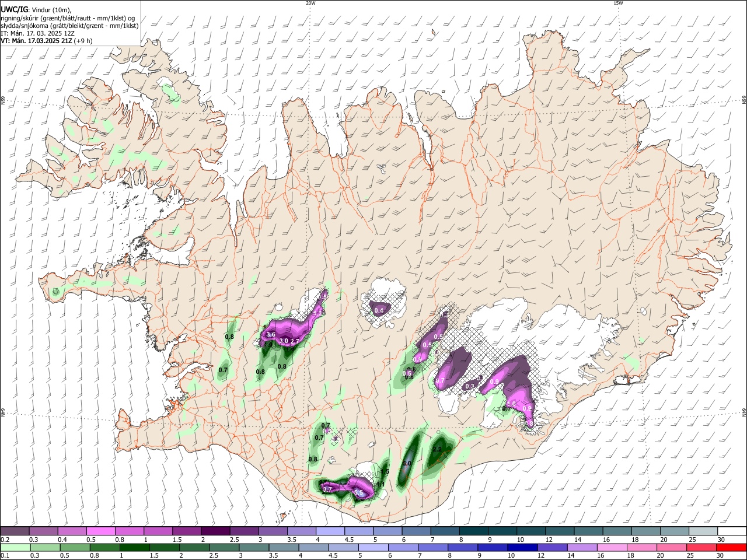Click the violet rain swatch labeled 12

point(552,547)
